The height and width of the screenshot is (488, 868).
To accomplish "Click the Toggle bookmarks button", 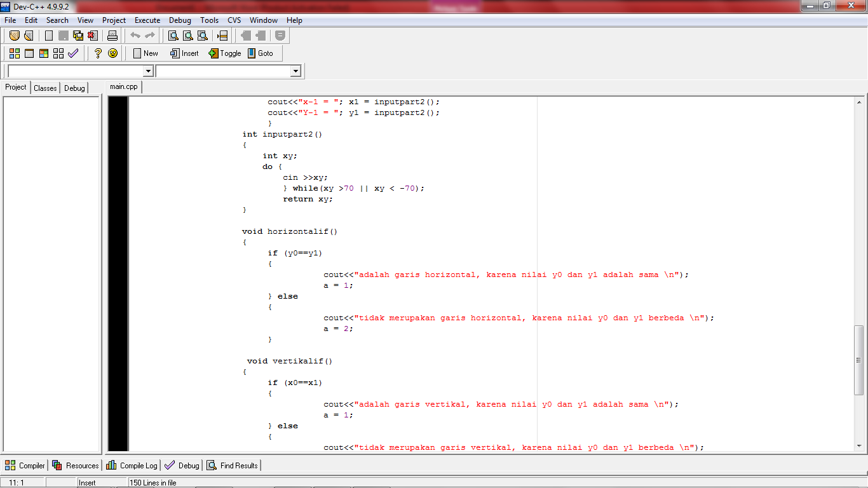I will point(225,53).
